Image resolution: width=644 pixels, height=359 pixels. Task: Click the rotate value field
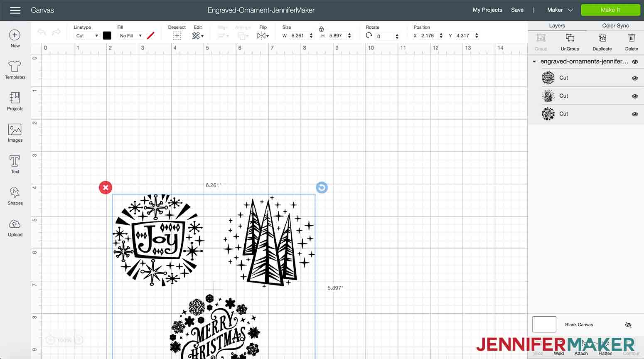point(384,36)
